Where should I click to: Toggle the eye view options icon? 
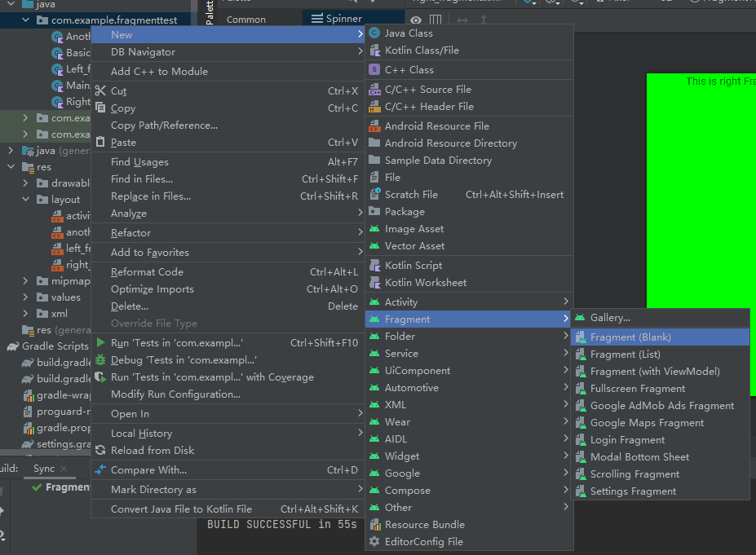click(x=416, y=20)
